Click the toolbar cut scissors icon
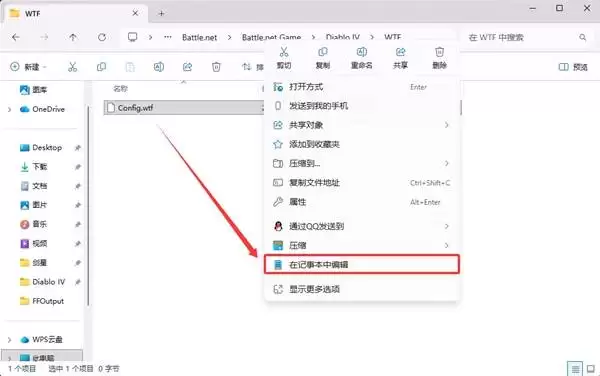Viewport: 600px width, 376px height. click(x=72, y=67)
